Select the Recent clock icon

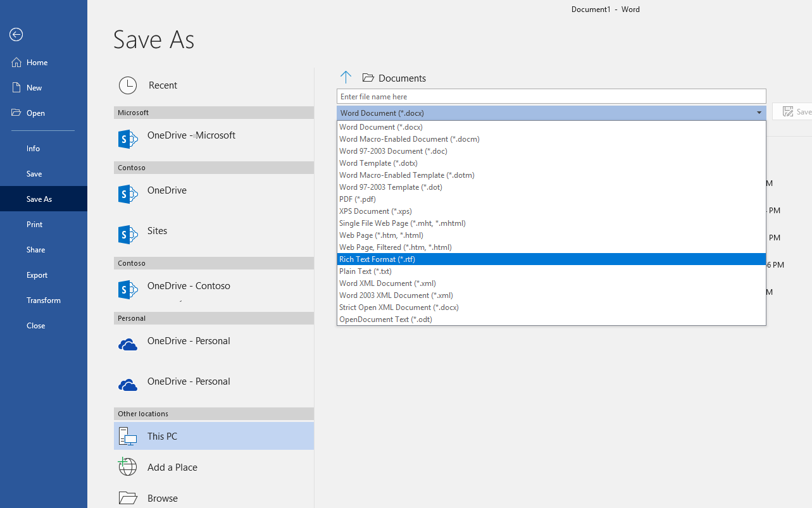point(128,85)
